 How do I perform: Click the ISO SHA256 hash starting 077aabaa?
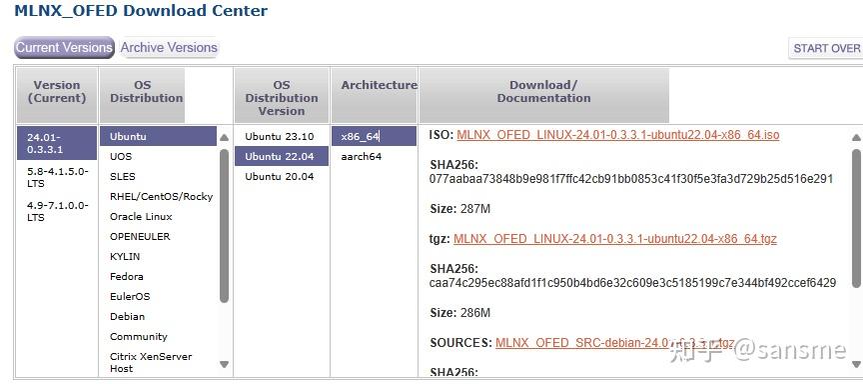[631, 179]
